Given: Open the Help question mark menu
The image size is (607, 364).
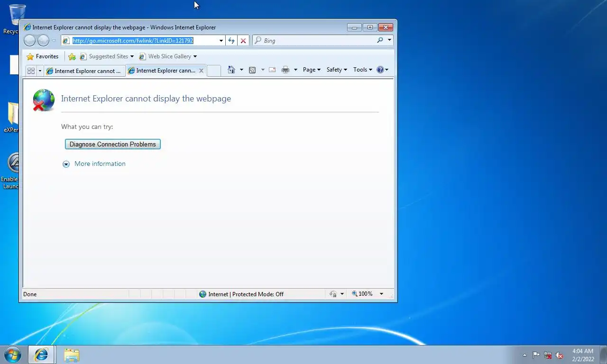Looking at the screenshot, I should [x=382, y=70].
